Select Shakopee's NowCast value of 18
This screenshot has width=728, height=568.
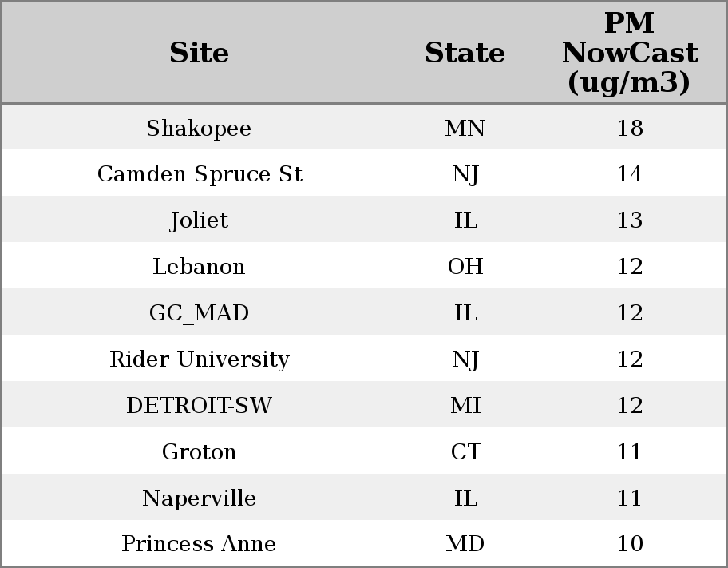(629, 128)
